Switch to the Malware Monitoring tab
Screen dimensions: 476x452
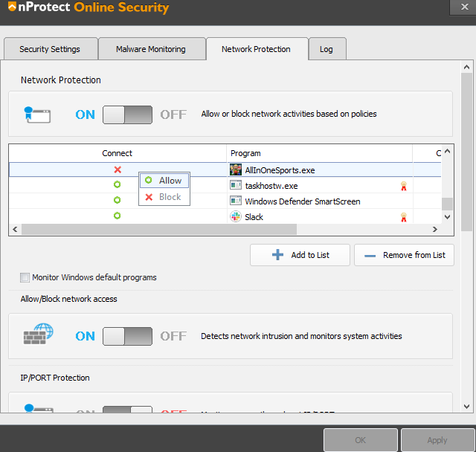coord(151,49)
